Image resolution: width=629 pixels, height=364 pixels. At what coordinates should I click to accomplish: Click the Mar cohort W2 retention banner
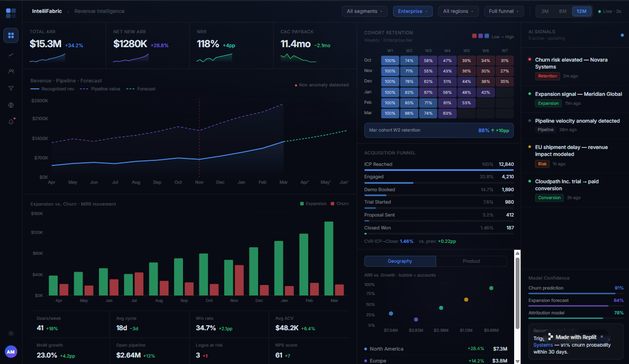(438, 130)
